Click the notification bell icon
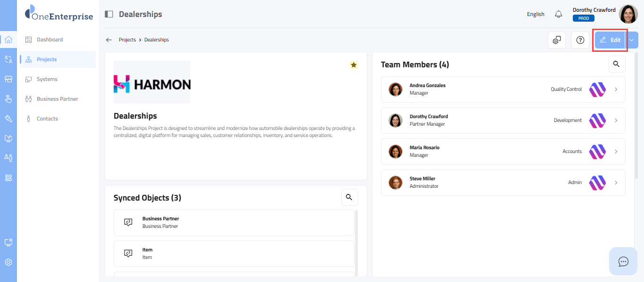 (559, 14)
